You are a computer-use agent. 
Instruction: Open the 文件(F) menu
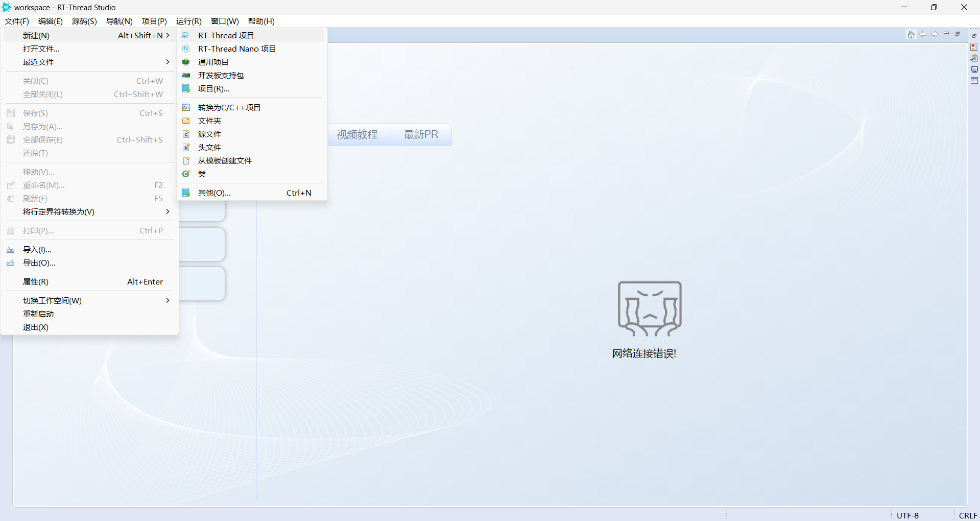[x=17, y=21]
